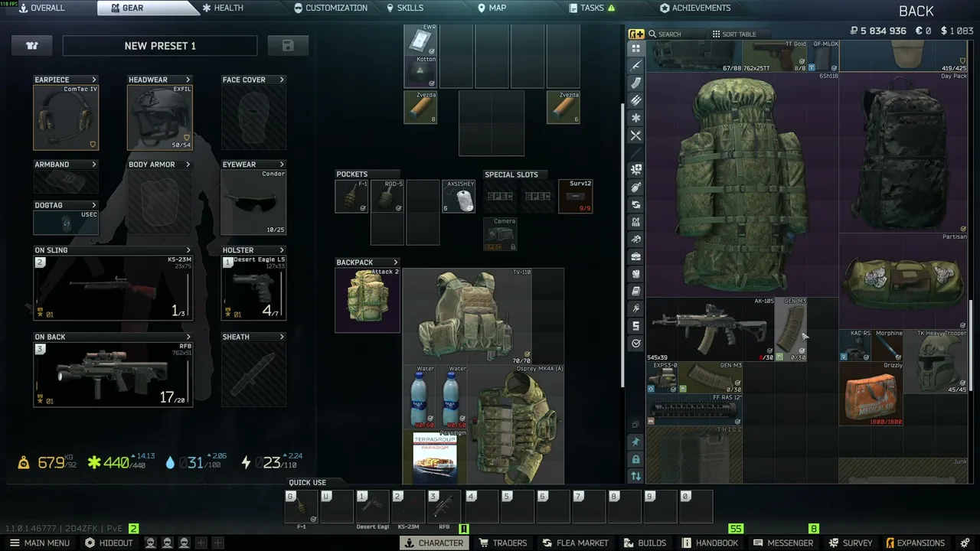Viewport: 980px width, 551px height.
Task: Open the Builds screen
Action: point(645,543)
